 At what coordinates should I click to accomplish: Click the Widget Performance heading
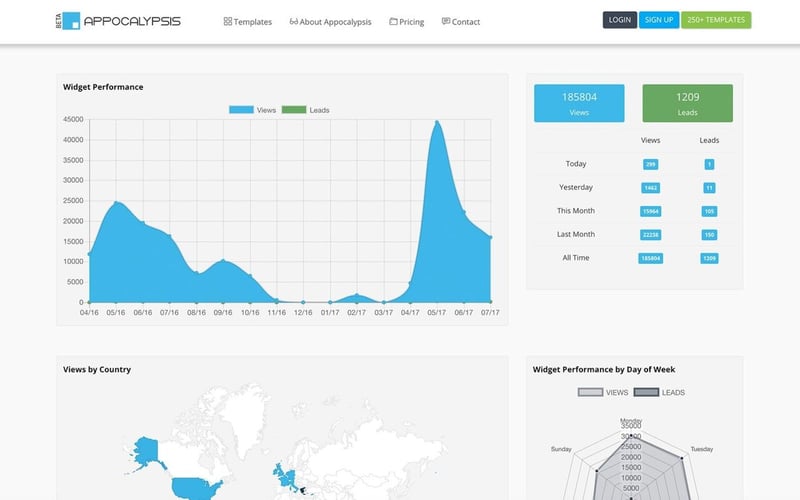pyautogui.click(x=103, y=87)
